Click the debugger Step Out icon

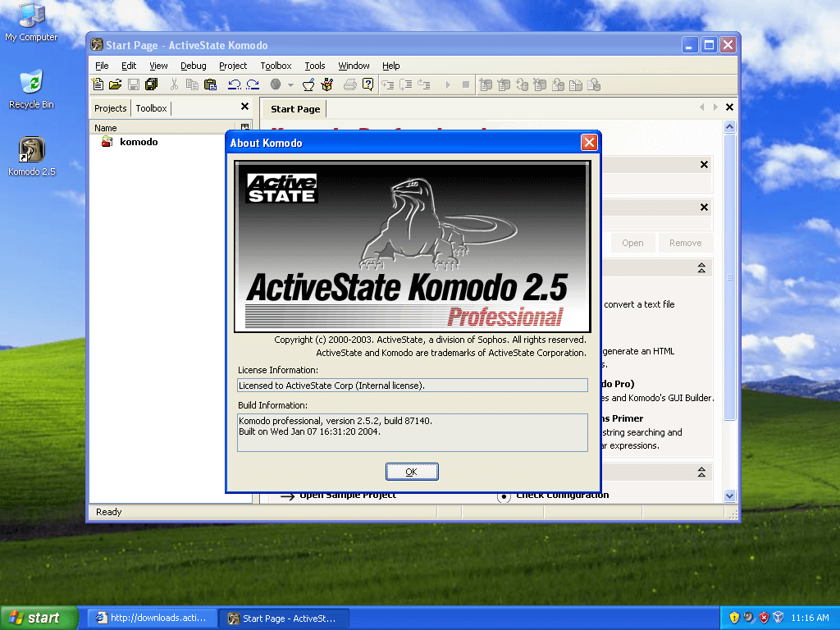[x=424, y=84]
